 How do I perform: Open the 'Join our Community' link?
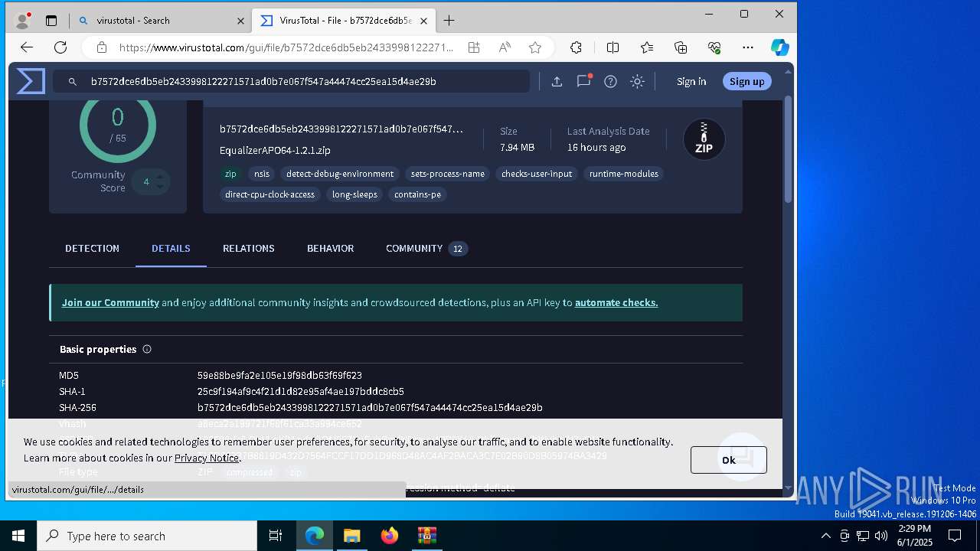(110, 302)
